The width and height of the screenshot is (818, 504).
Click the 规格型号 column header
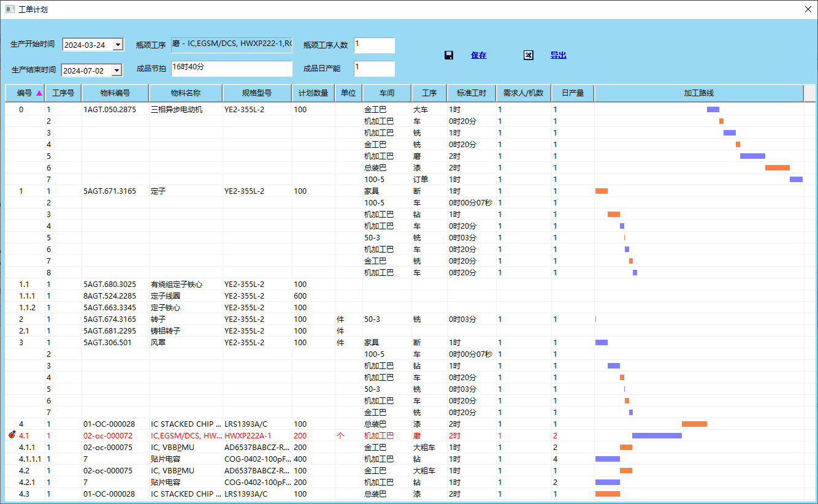click(258, 93)
